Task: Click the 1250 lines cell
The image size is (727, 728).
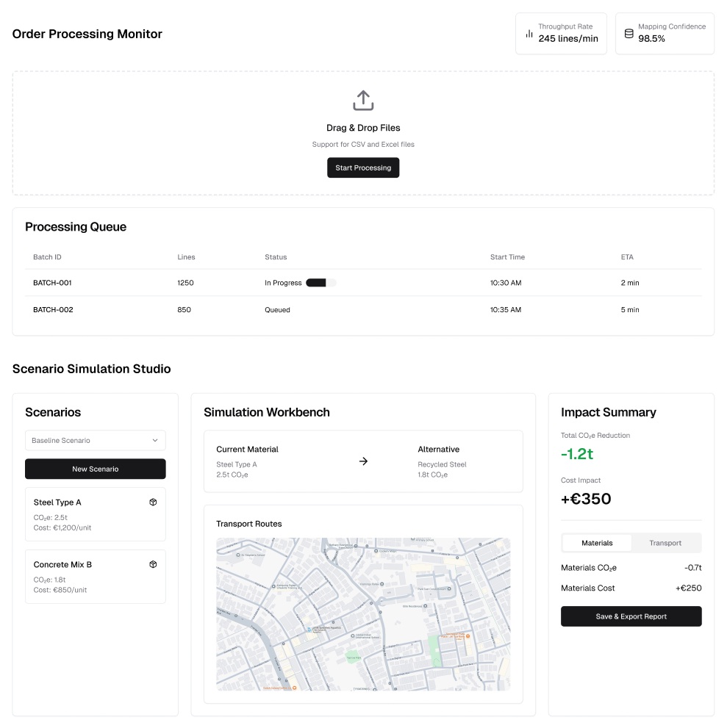Action: (185, 283)
